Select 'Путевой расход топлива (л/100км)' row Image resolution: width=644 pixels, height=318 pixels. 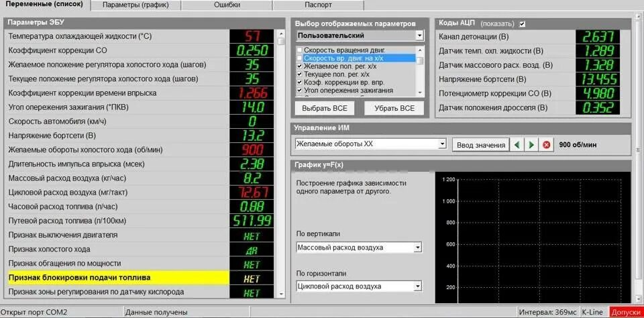tap(140, 221)
